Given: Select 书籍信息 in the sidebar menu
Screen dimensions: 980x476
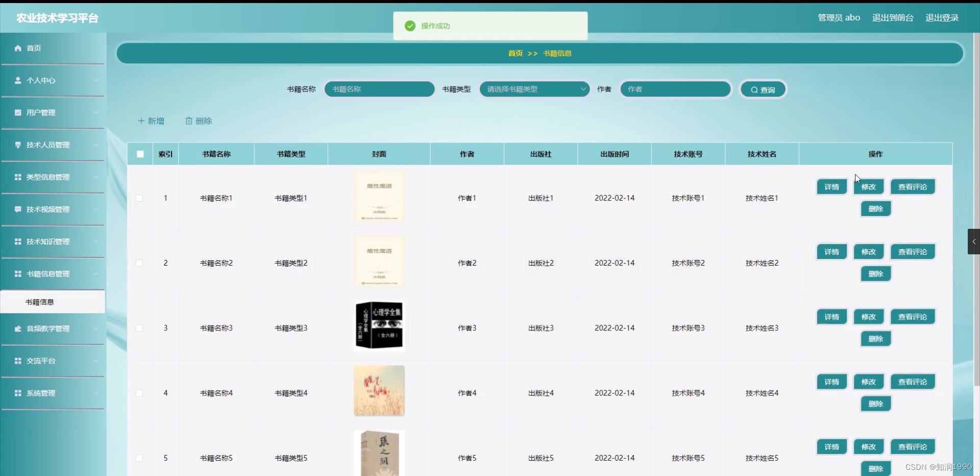Looking at the screenshot, I should 40,302.
